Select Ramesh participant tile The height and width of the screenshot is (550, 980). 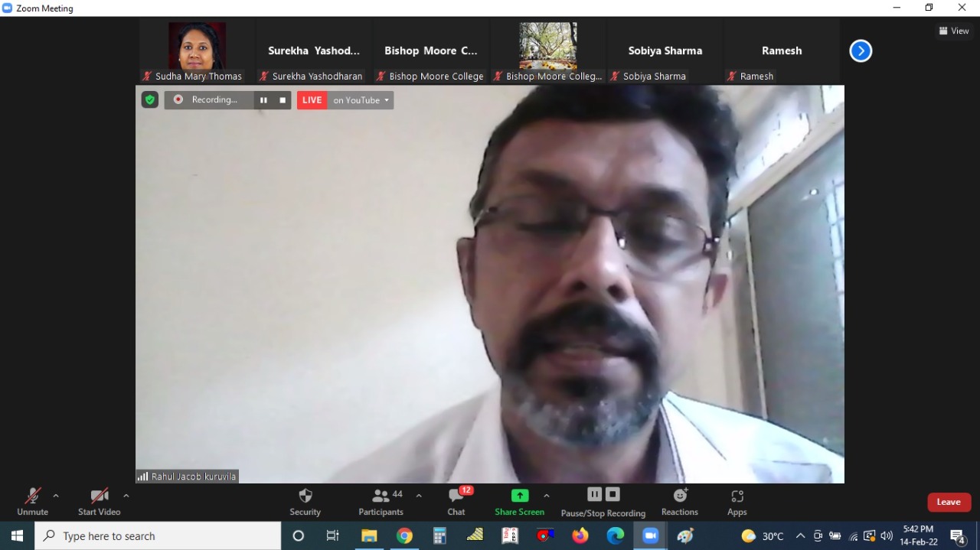click(782, 51)
